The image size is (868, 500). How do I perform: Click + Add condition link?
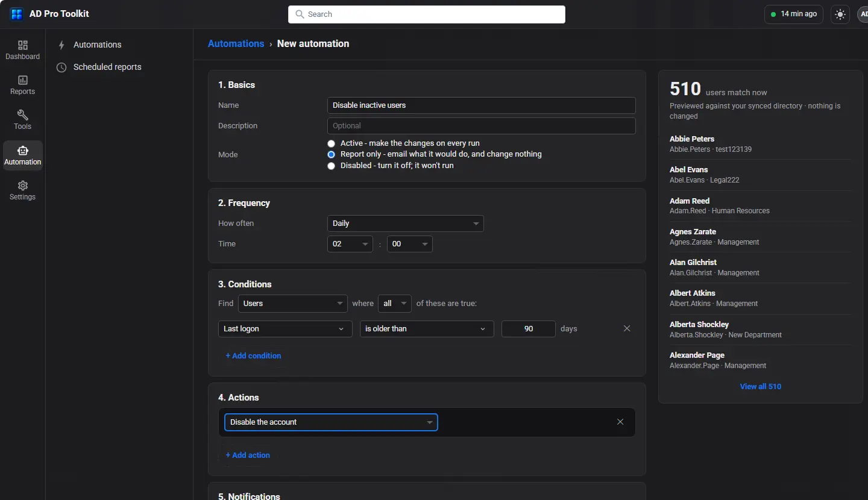pyautogui.click(x=253, y=356)
